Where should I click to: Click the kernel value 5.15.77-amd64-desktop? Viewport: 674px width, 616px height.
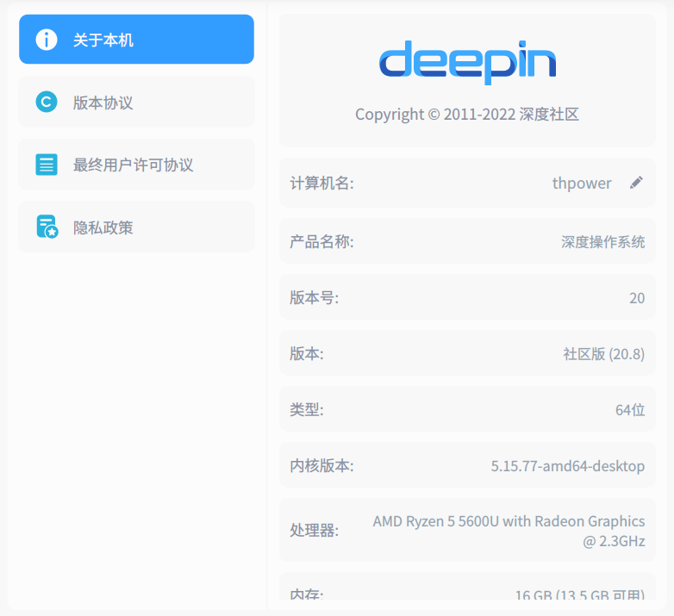[568, 466]
